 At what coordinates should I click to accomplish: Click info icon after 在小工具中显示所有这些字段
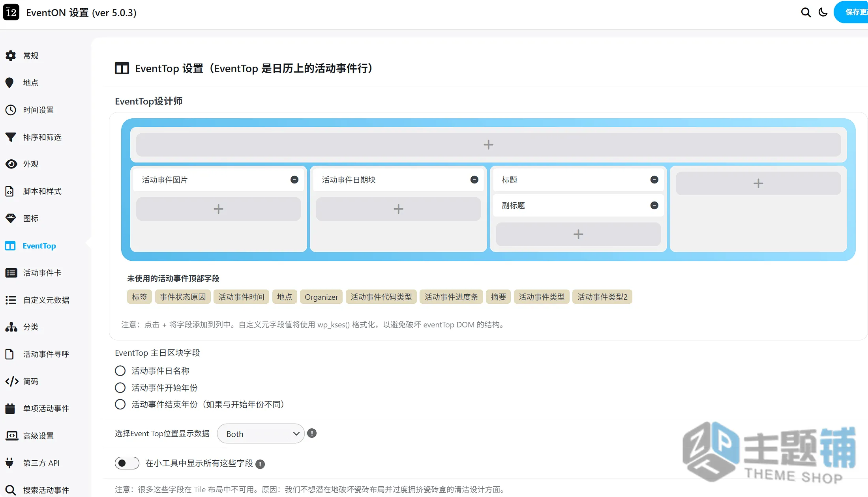[x=260, y=464]
